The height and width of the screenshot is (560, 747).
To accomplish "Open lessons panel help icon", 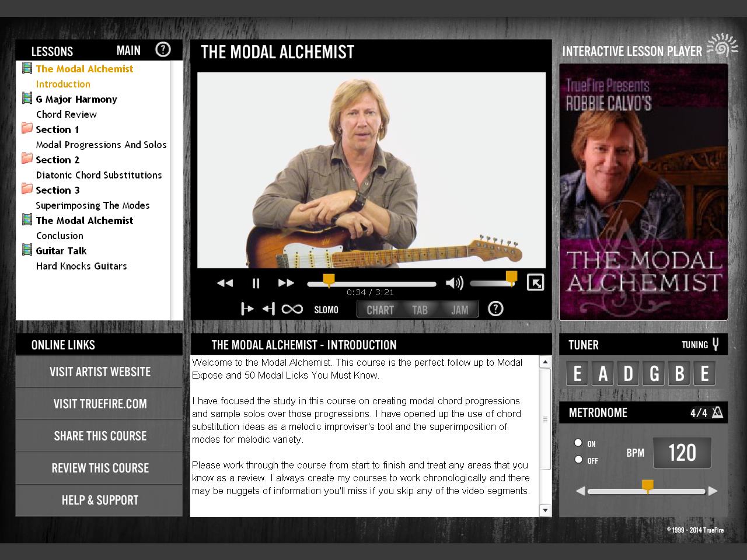I will 163,50.
